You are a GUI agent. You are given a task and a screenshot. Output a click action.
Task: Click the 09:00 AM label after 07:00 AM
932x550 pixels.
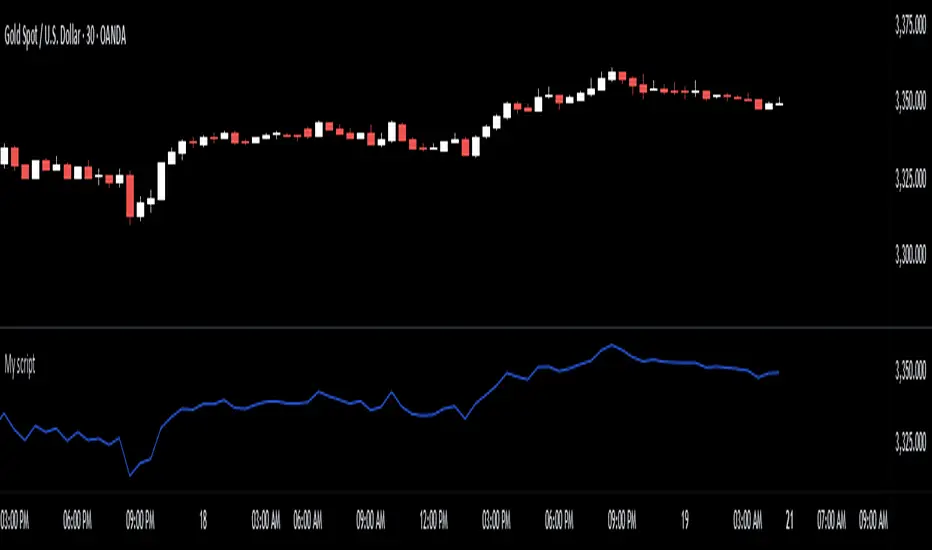(x=873, y=521)
